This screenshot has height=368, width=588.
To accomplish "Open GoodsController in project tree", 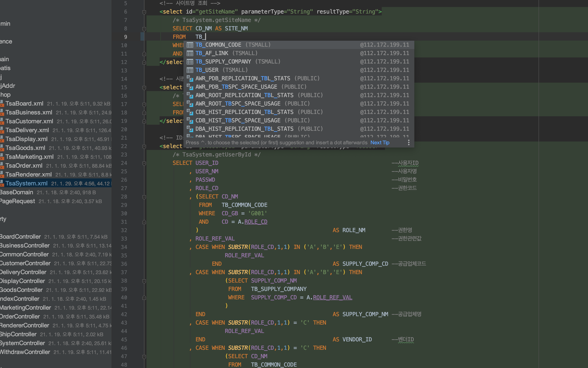I will [56, 290].
